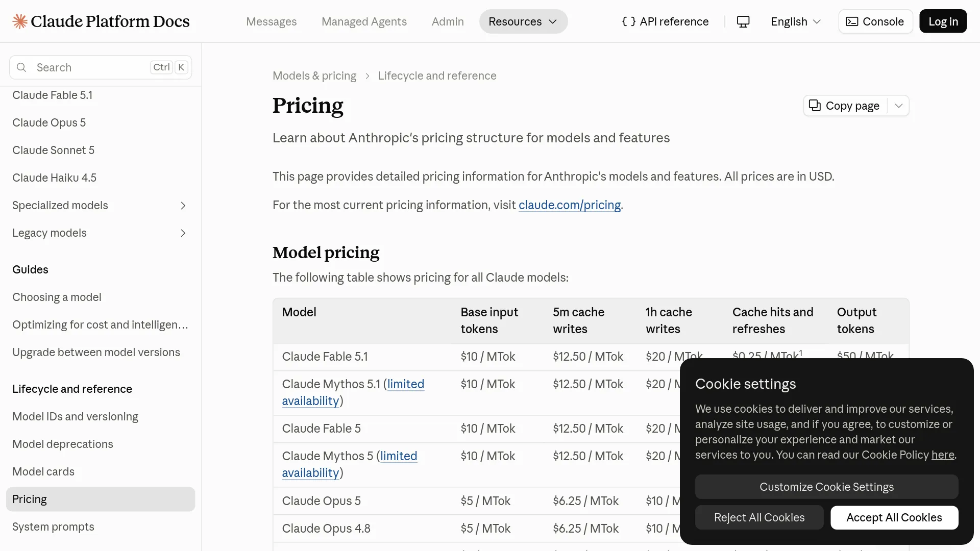This screenshot has height=551, width=980.
Task: Open Customize Cookie Settings
Action: click(826, 487)
